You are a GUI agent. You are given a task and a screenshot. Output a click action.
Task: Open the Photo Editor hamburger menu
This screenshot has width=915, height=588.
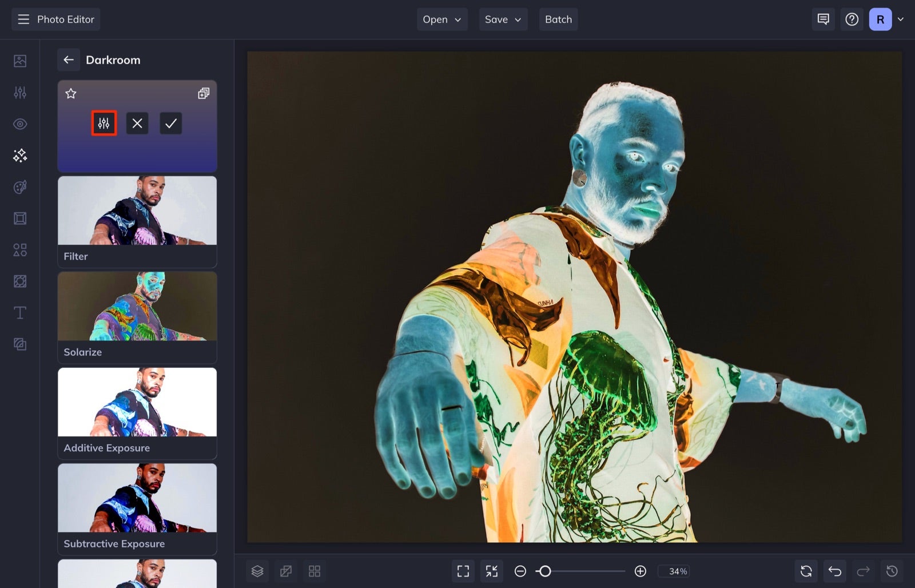coord(23,19)
